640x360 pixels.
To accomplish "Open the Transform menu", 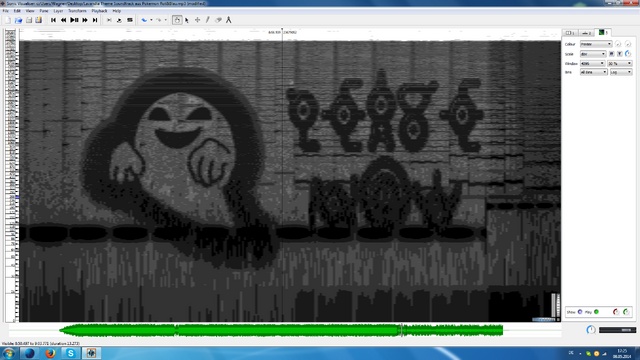I will coord(77,11).
